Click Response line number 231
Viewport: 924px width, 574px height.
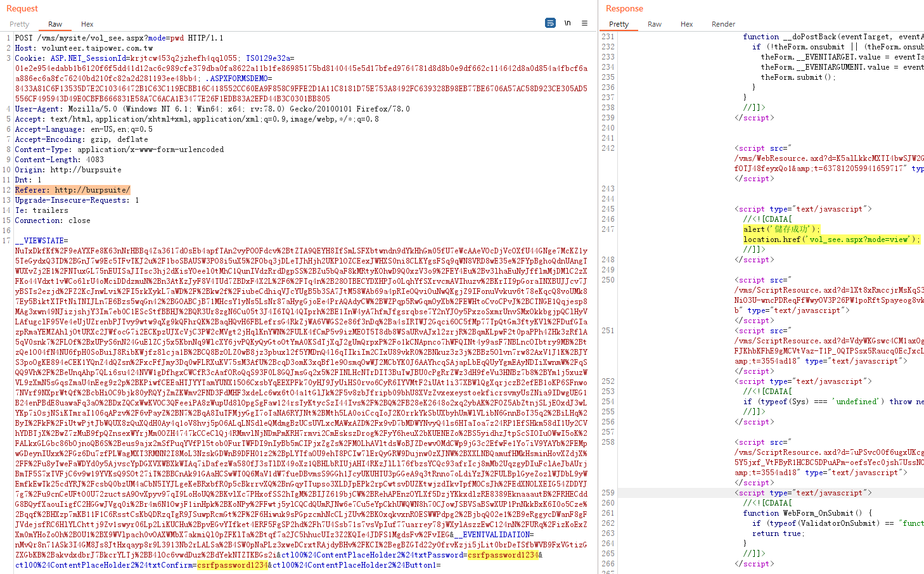(608, 37)
